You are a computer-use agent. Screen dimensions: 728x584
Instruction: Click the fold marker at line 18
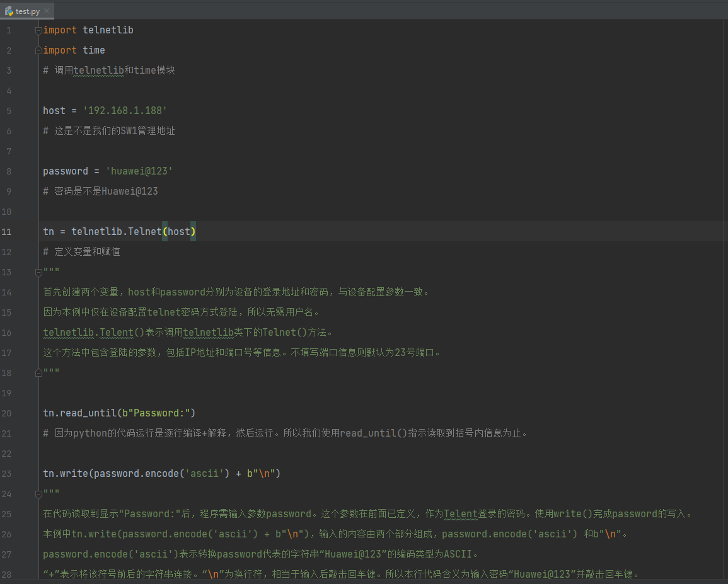coord(38,372)
